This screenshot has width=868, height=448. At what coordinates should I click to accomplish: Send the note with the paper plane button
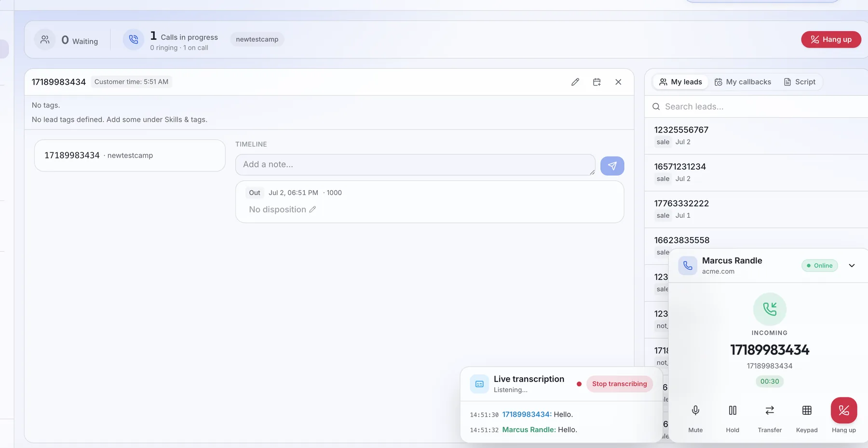coord(612,166)
